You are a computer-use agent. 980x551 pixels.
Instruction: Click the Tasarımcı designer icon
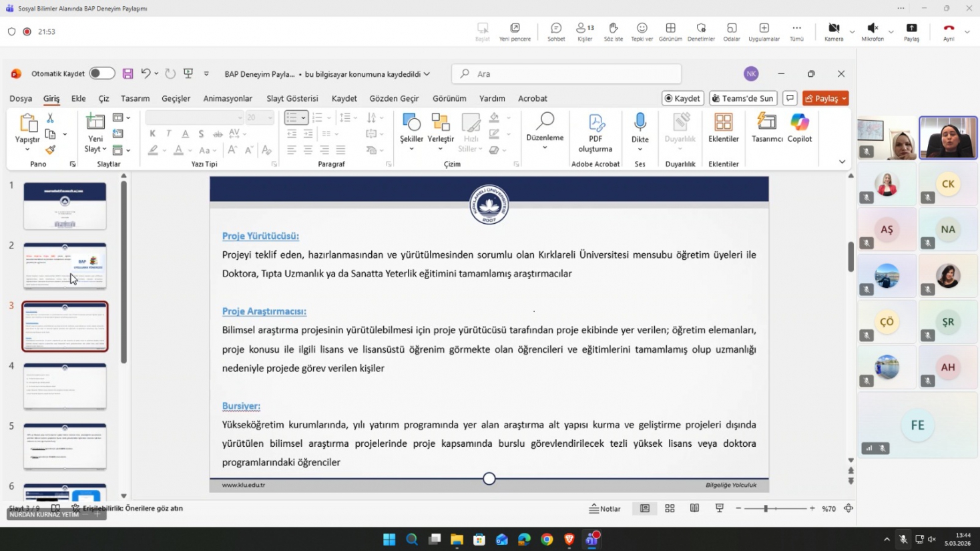tap(766, 128)
